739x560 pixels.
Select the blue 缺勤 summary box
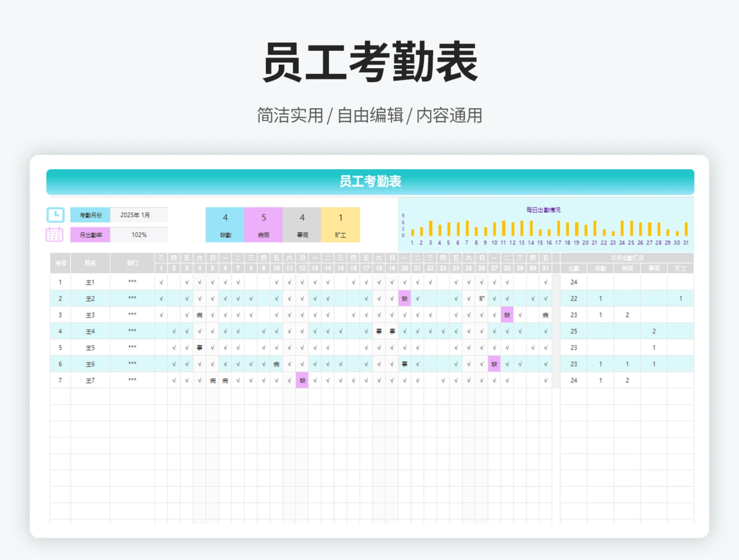pyautogui.click(x=225, y=225)
